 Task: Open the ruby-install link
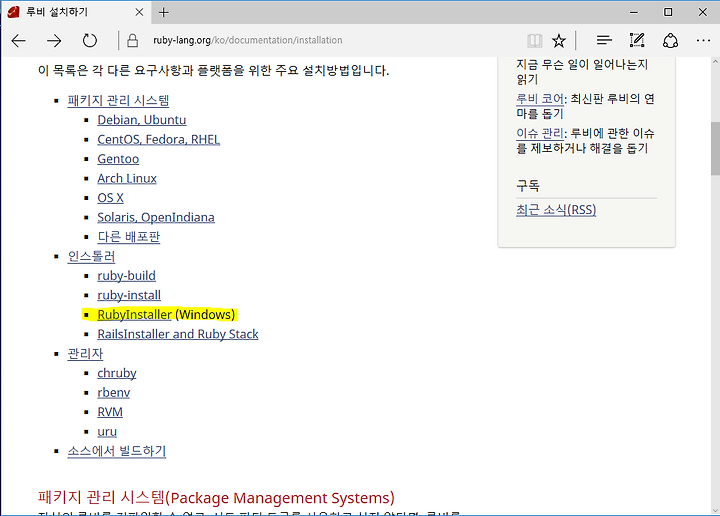(x=129, y=295)
